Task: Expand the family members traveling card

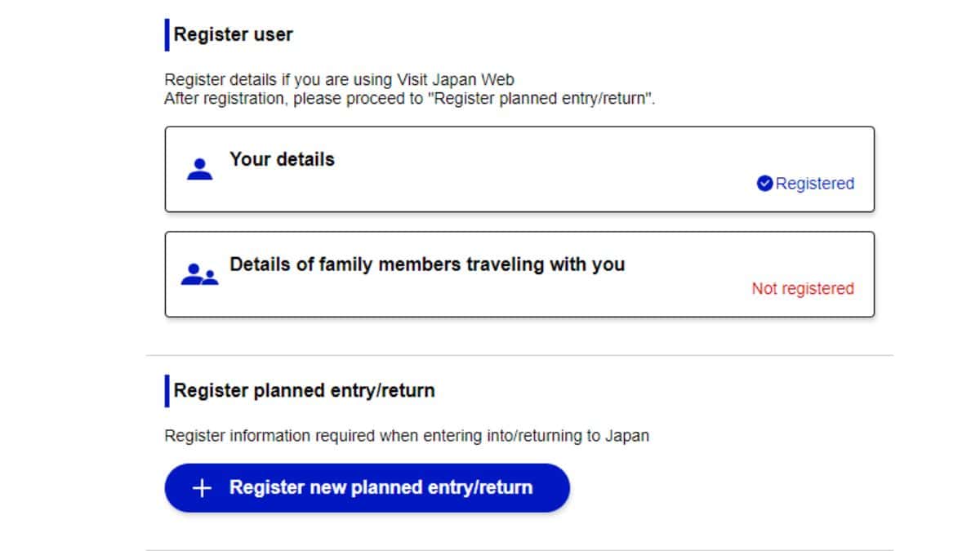Action: click(x=521, y=274)
